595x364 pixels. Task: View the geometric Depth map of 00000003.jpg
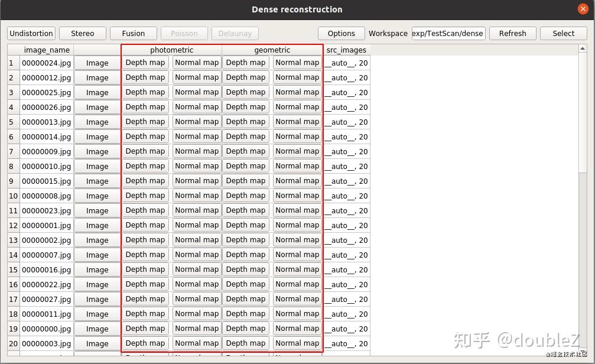[x=245, y=343]
